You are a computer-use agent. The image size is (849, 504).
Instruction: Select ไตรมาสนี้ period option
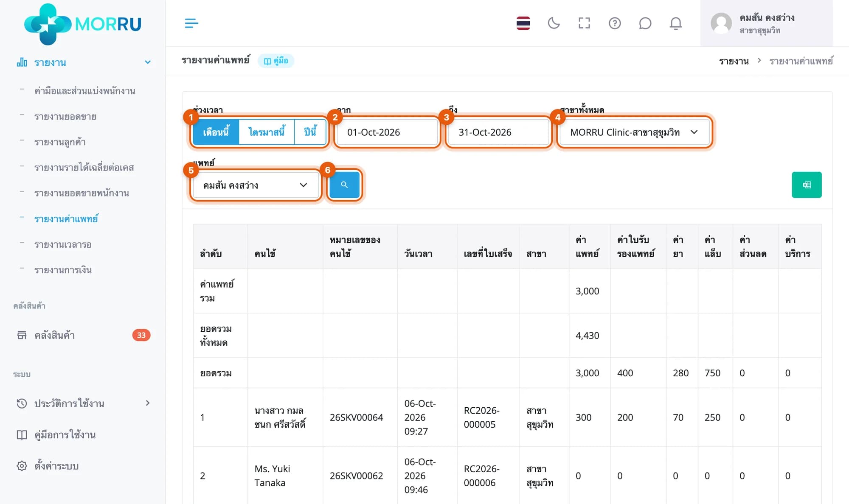click(x=267, y=132)
